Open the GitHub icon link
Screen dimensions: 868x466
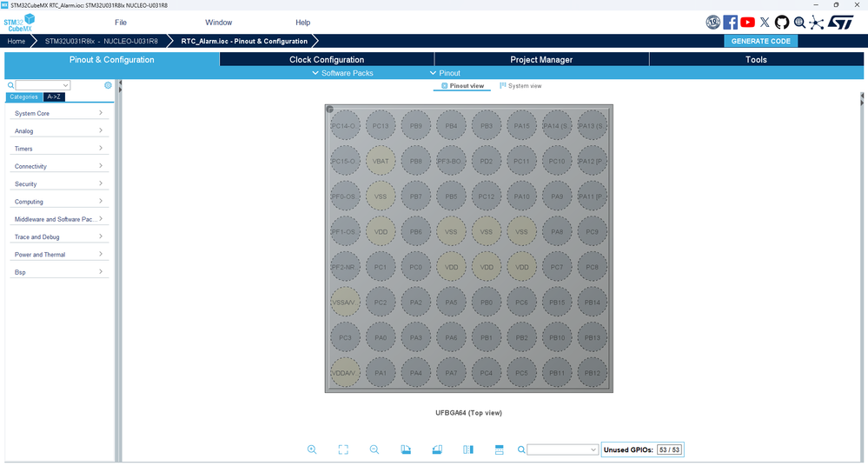point(782,22)
